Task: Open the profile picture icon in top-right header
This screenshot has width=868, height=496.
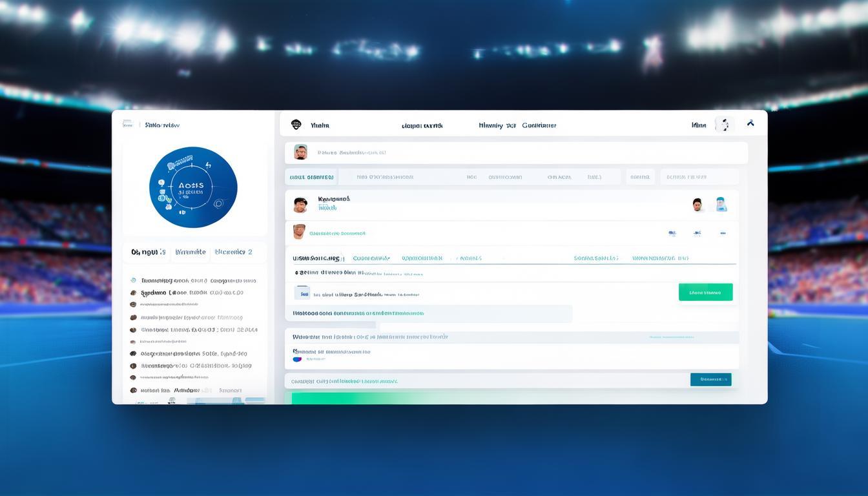Action: 724,125
